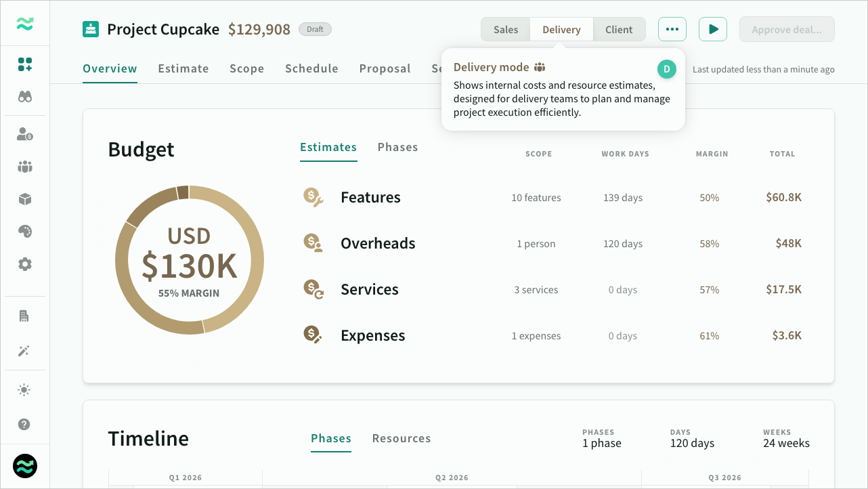Screen dimensions: 868x489
Task: Open search using the binoculars icon
Action: click(x=24, y=96)
